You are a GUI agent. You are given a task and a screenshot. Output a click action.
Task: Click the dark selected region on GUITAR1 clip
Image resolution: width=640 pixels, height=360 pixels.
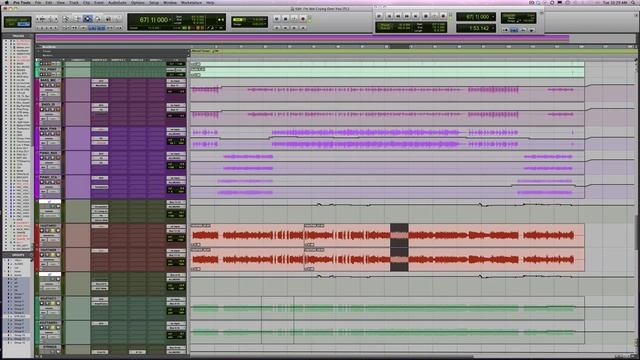(x=399, y=236)
